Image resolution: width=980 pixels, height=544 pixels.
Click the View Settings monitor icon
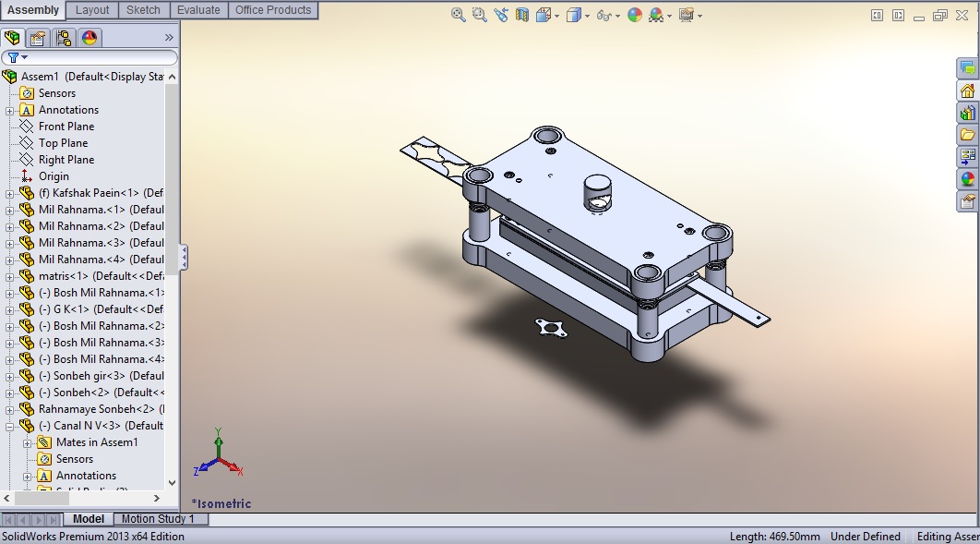click(687, 15)
